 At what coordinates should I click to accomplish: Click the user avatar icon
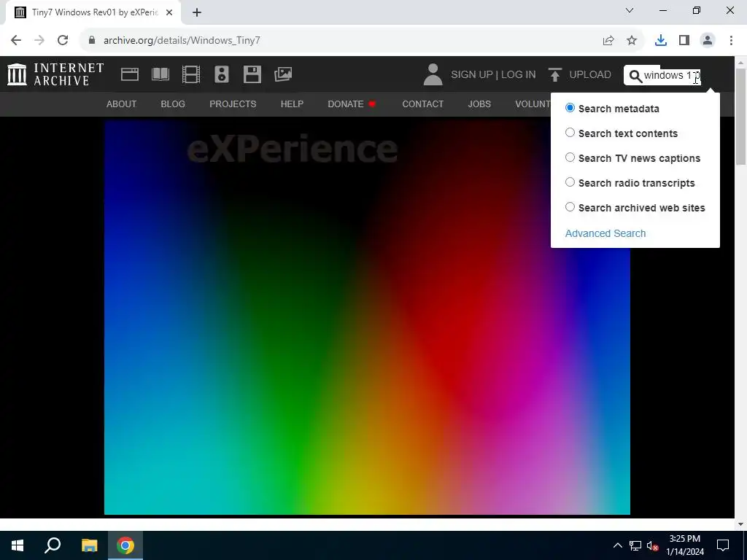433,75
